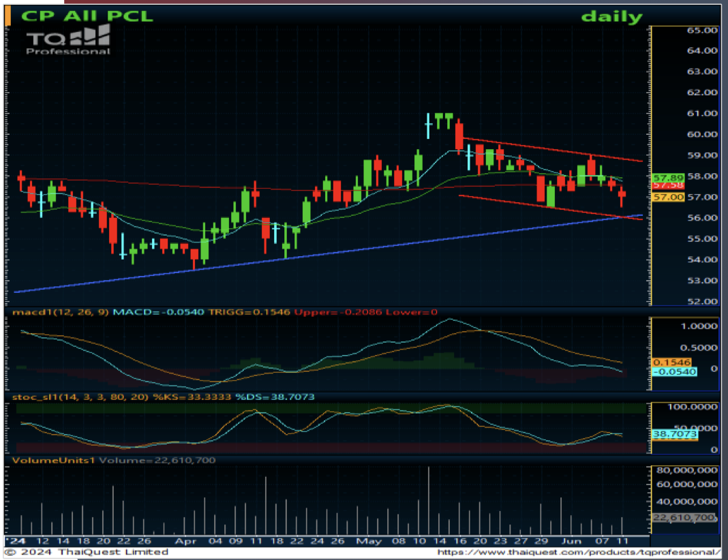Click the 55.00 price axis label
The image size is (728, 560).
point(703,239)
